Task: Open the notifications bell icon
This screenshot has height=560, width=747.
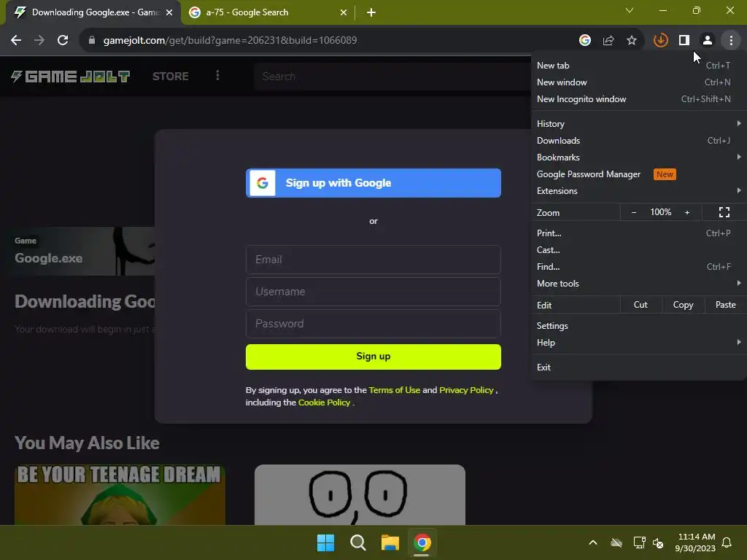Action: pos(727,542)
